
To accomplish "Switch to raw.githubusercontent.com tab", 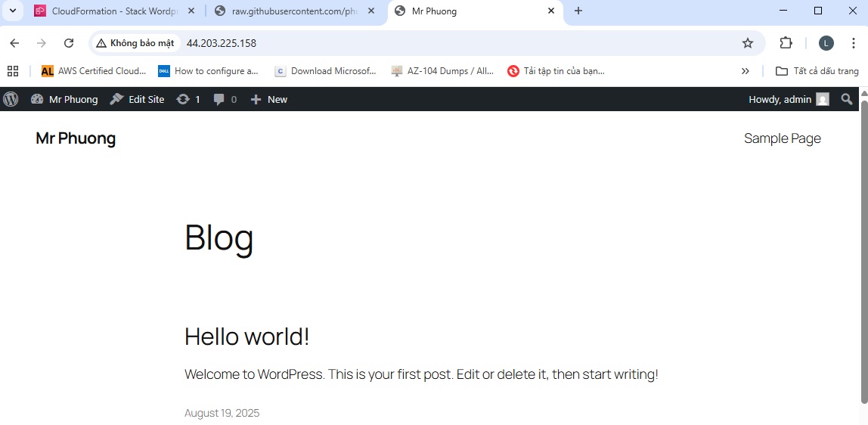I will [x=295, y=11].
